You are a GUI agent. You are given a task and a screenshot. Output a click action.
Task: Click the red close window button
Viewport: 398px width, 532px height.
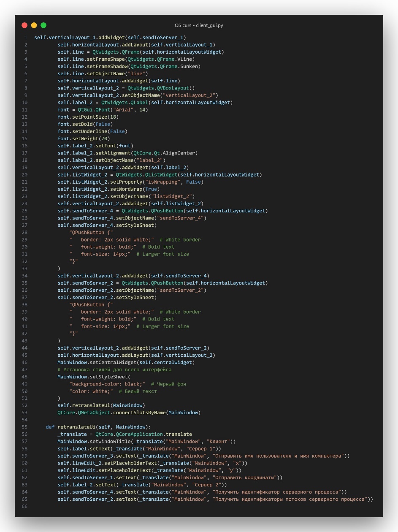(24, 25)
